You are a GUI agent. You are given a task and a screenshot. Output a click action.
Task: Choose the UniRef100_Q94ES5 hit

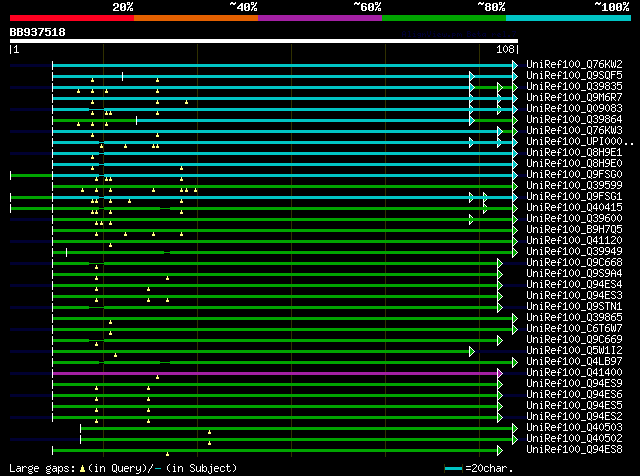click(x=574, y=406)
